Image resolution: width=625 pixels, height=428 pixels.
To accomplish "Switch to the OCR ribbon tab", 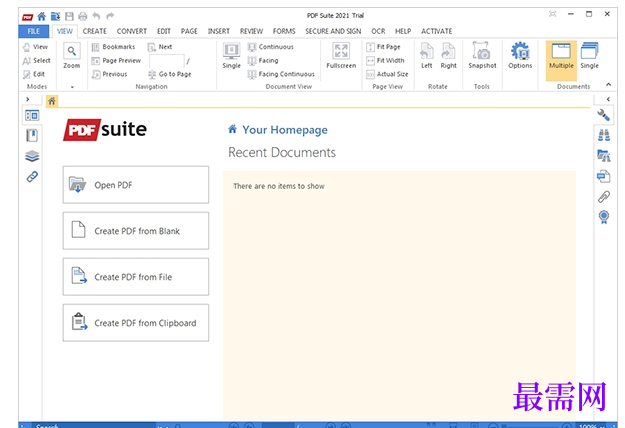I will pyautogui.click(x=378, y=31).
